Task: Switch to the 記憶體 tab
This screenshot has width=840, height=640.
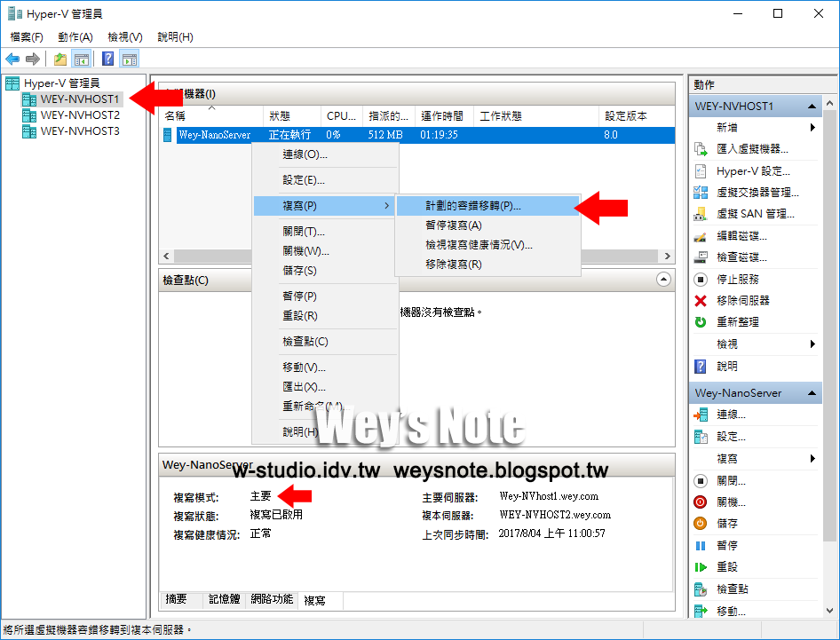Action: point(225,599)
